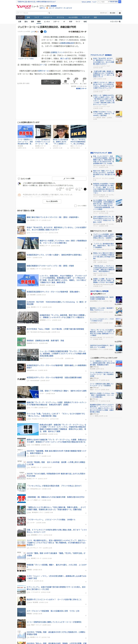Click the 東京商工リサーチ source link below reactions
This screenshot has width=138, height=644.
point(81,89)
